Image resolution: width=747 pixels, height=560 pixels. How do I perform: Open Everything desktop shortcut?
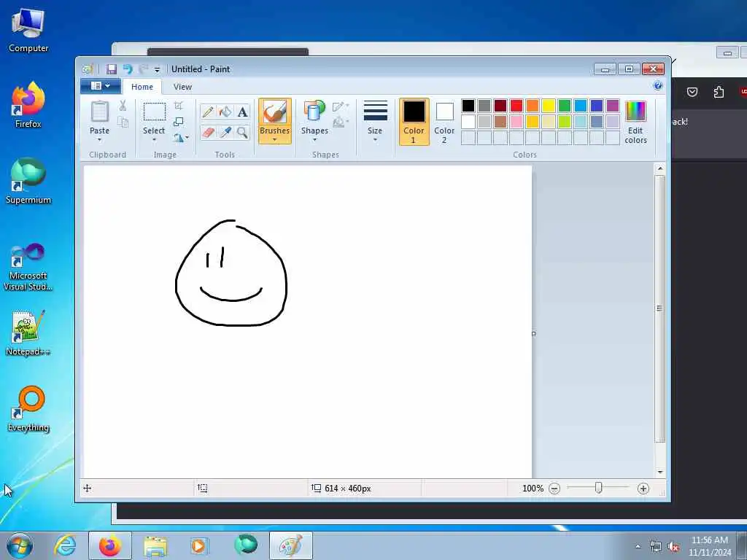pyautogui.click(x=28, y=409)
